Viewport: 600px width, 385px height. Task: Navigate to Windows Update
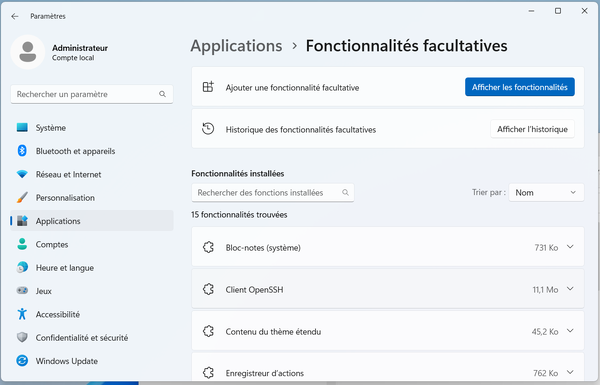coord(92,361)
